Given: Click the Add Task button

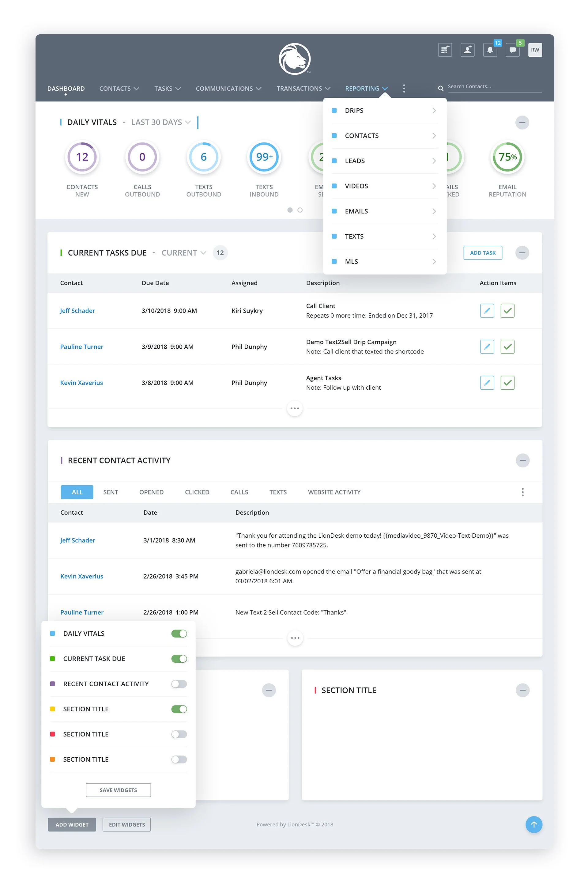Looking at the screenshot, I should point(483,253).
